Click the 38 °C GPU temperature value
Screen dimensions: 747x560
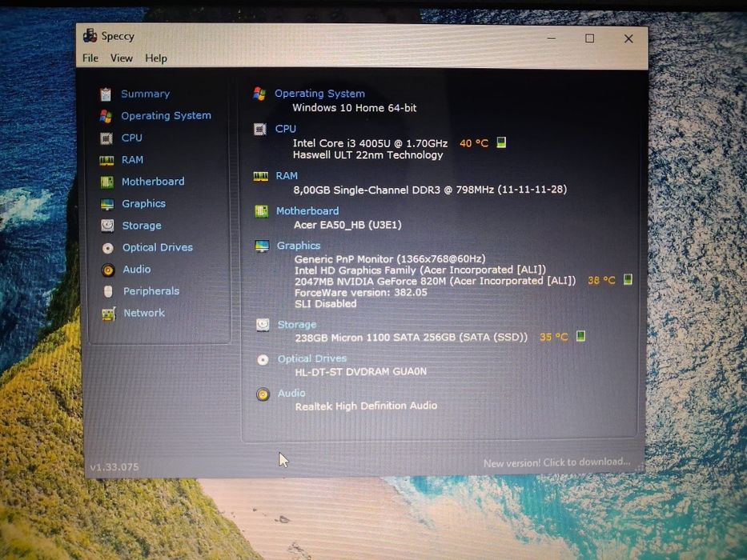[x=601, y=280]
